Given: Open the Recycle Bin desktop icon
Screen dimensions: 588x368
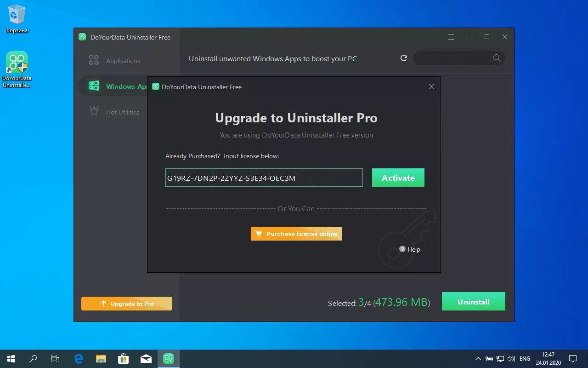Looking at the screenshot, I should 17,19.
